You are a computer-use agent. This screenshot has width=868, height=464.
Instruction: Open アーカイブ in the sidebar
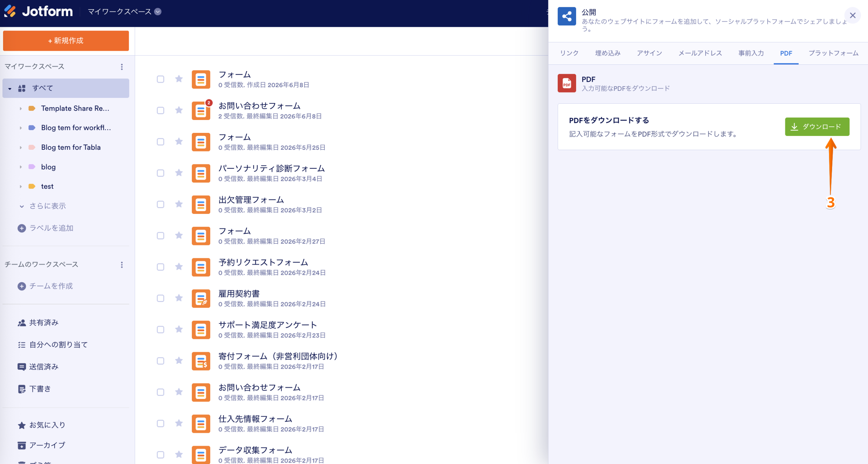click(x=41, y=445)
